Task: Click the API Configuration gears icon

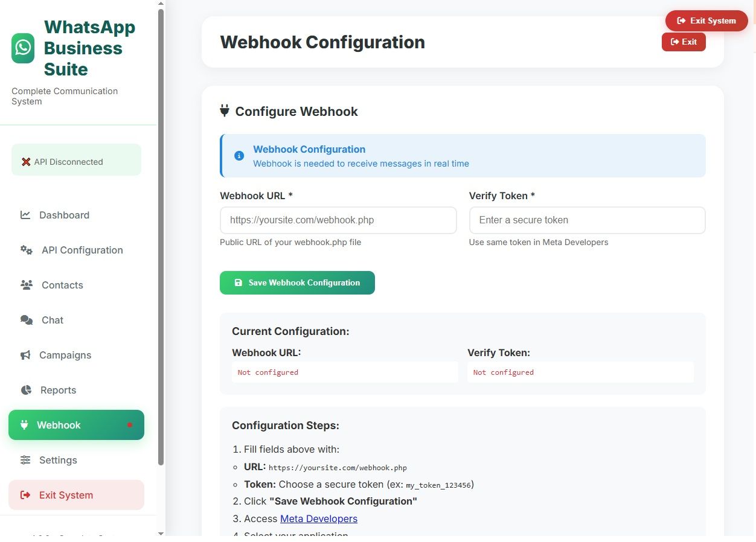Action: [27, 250]
